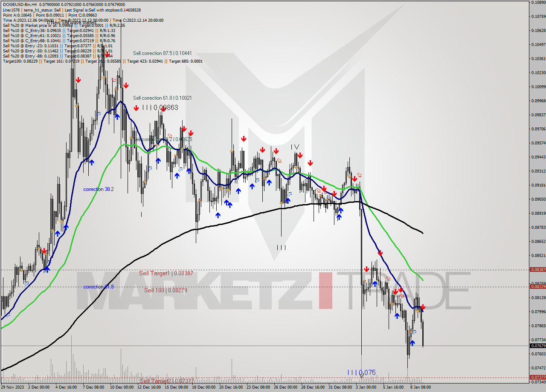Click the red 0.08229 price axis tag
The width and height of the screenshot is (546, 392).
pos(537,286)
